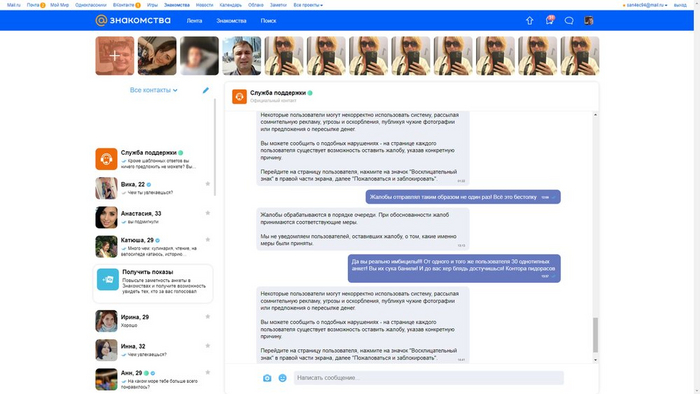Open Ирина, 29 conversation

tap(153, 321)
